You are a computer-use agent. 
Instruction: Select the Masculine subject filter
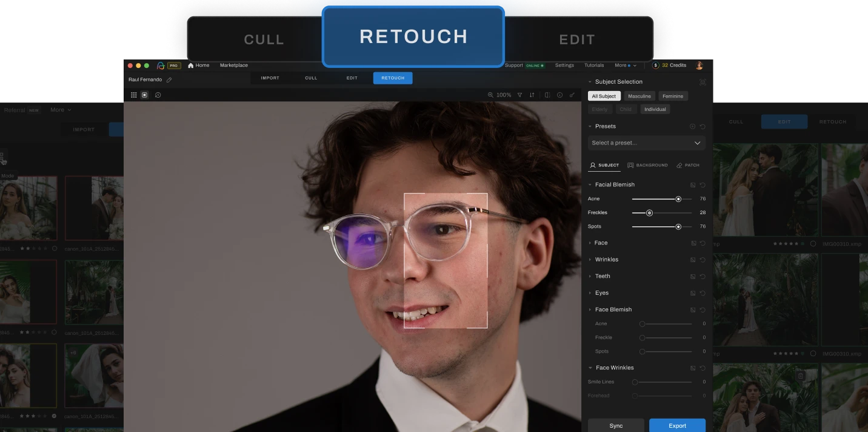(x=639, y=96)
